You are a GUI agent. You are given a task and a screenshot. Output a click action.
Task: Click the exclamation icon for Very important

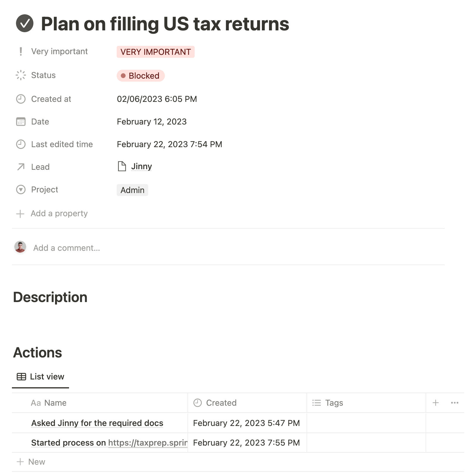point(21,52)
